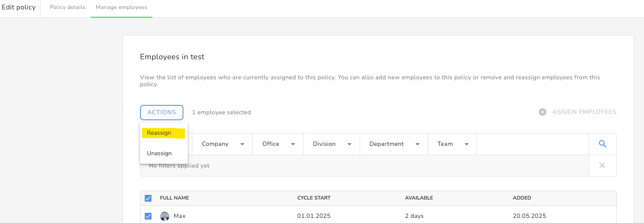Choose Unassign from the Actions menu
644x223 pixels.
(x=164, y=153)
